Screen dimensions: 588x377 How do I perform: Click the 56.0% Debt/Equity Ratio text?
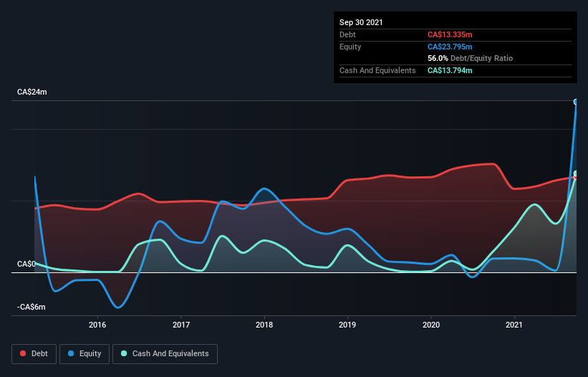[x=471, y=59]
